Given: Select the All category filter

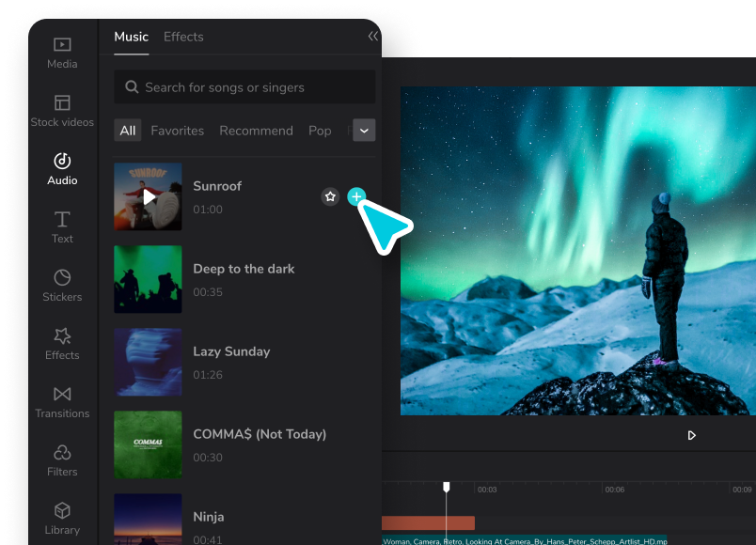Looking at the screenshot, I should pyautogui.click(x=128, y=131).
